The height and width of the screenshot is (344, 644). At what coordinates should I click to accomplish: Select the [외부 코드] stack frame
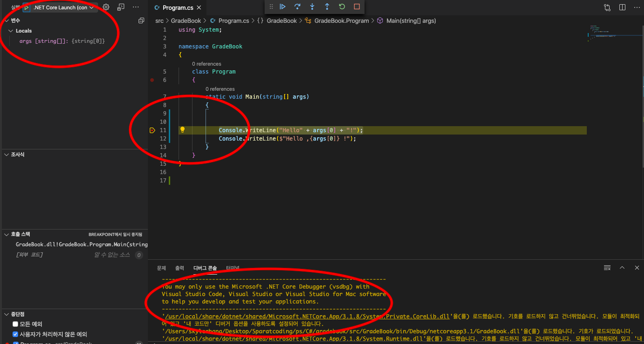tap(74, 255)
